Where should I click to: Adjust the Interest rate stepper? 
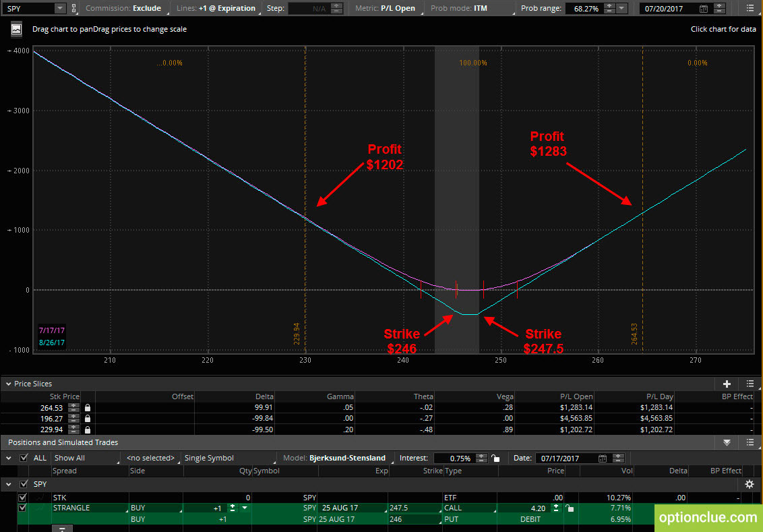tap(481, 458)
